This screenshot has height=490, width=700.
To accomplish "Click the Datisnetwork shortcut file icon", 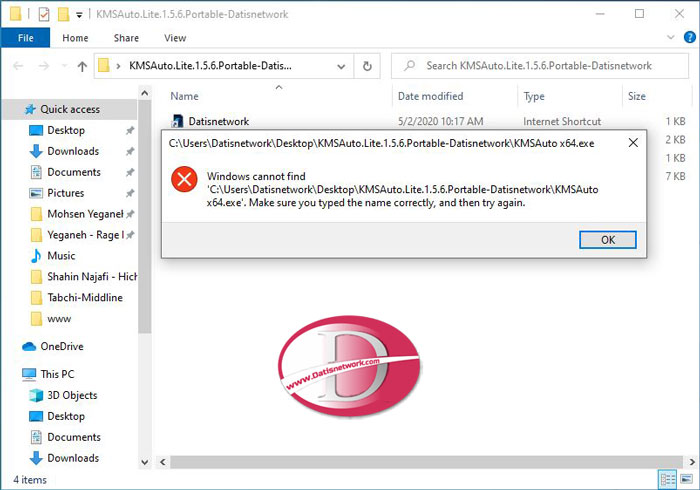I will coord(177,121).
